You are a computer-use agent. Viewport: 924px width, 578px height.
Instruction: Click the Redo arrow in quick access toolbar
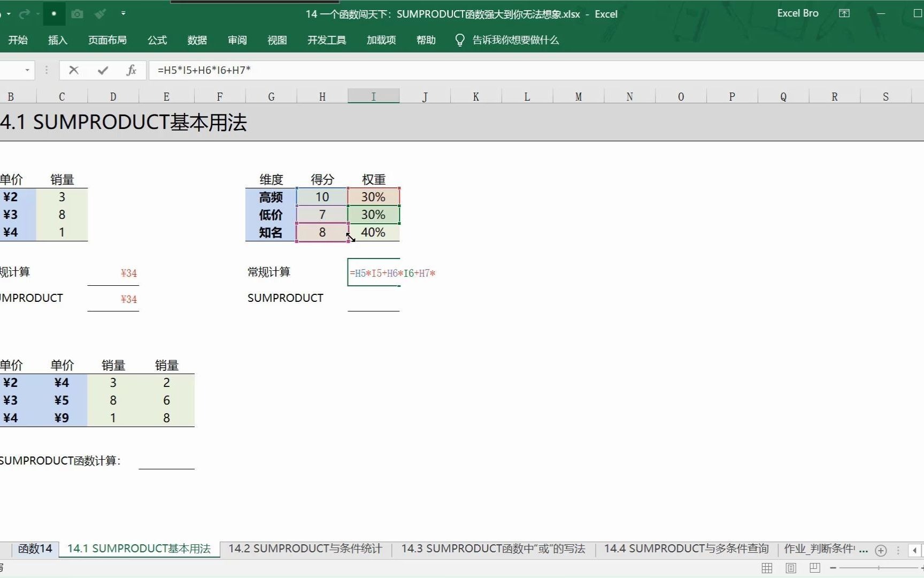tap(24, 14)
